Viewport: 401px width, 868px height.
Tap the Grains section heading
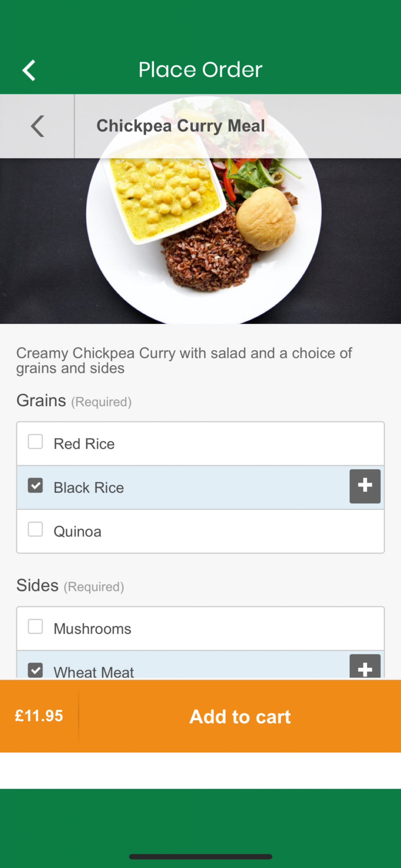pyautogui.click(x=42, y=401)
